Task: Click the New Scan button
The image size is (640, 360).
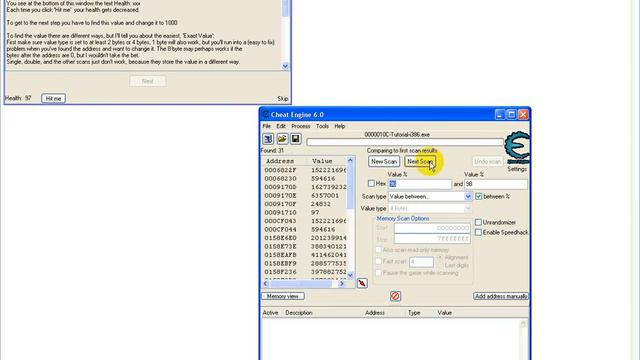Action: point(384,161)
